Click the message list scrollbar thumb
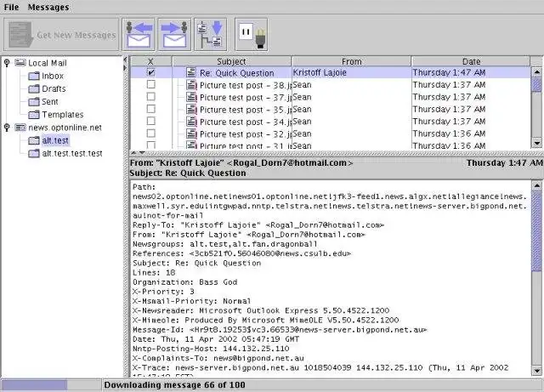This screenshot has width=544, height=392. (x=536, y=84)
